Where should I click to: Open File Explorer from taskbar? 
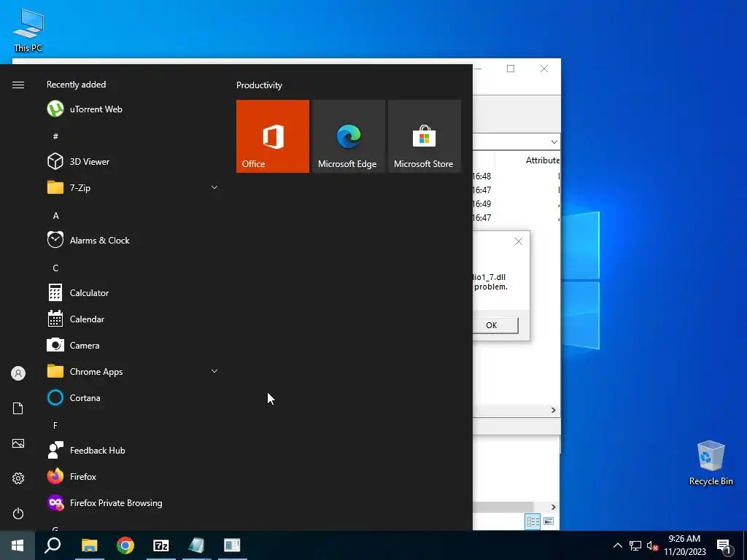point(89,545)
